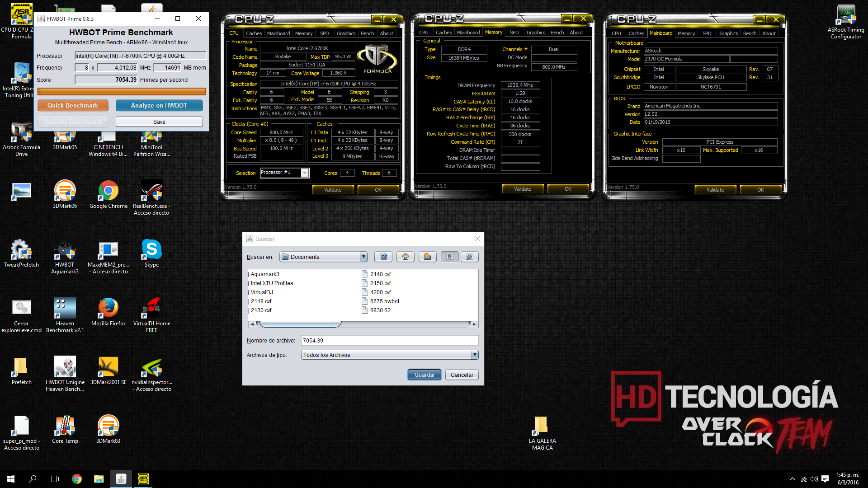Click the orange benchmark progress bar
Viewport: 868px width, 488px height.
click(x=122, y=92)
